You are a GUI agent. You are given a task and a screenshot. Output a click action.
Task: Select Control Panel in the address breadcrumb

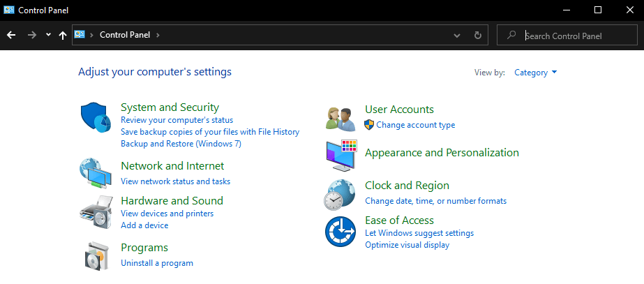coord(125,35)
